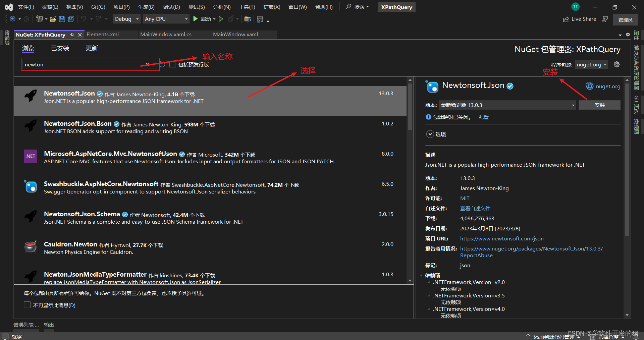
Task: Check the do not show this message box
Action: pyautogui.click(x=27, y=305)
